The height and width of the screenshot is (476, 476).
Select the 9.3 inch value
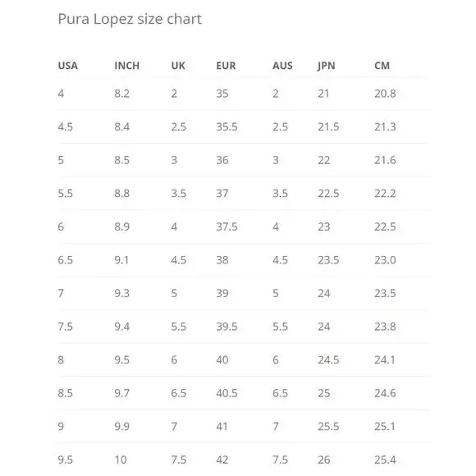click(x=122, y=293)
